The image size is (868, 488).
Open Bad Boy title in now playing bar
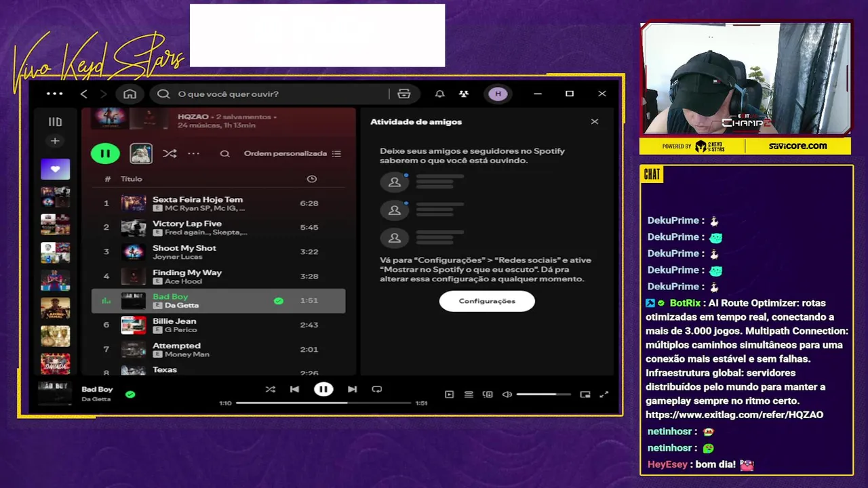[x=97, y=390]
